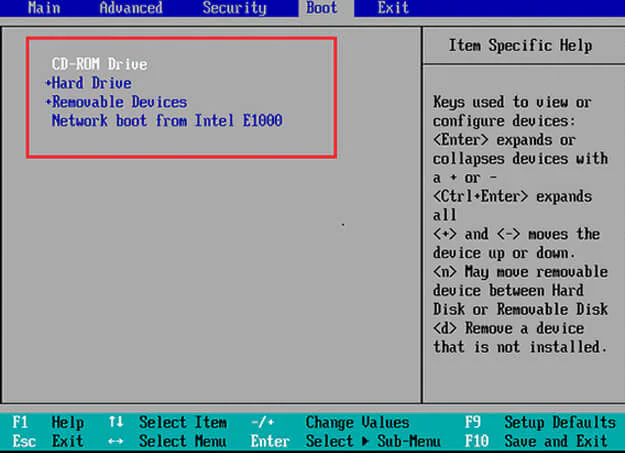This screenshot has height=453, width=625.
Task: Click the Sub-Menu triangle arrow icon
Action: tap(365, 441)
